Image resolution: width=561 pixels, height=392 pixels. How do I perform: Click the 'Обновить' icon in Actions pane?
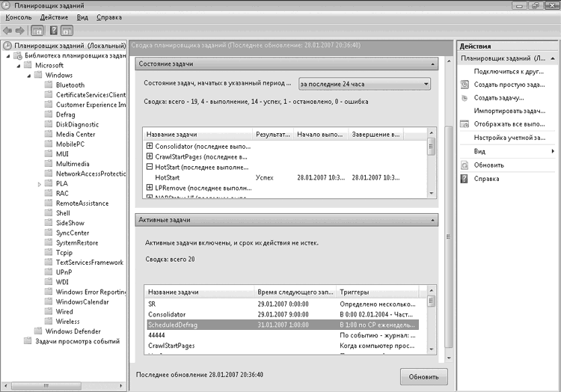(x=465, y=165)
